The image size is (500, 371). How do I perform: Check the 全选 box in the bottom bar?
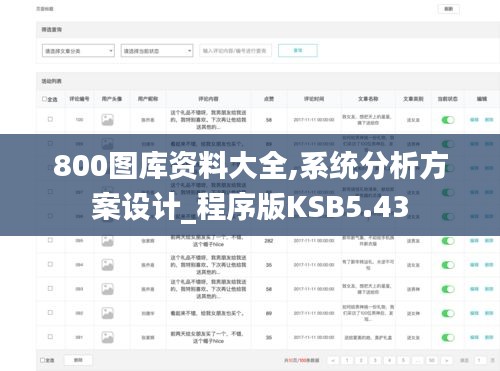tap(42, 360)
